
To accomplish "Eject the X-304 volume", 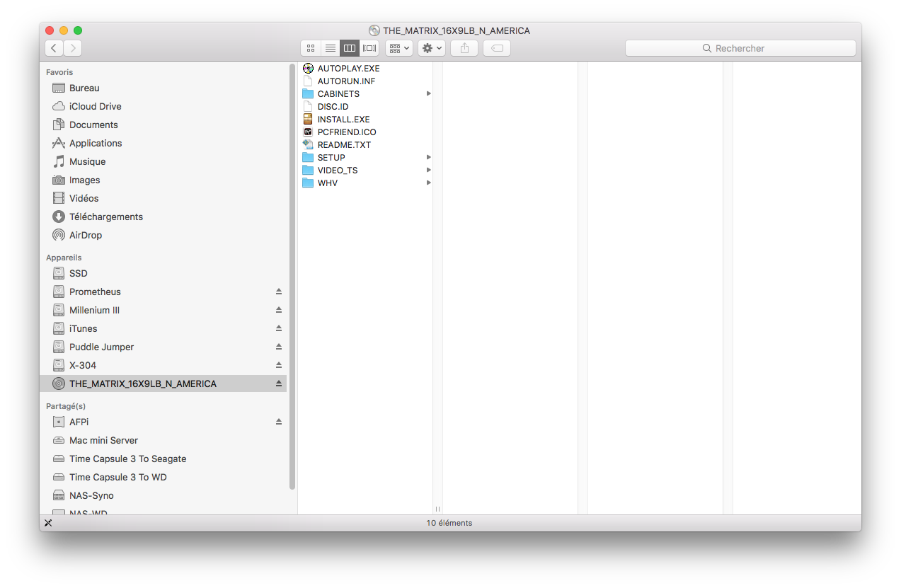I will 279,366.
